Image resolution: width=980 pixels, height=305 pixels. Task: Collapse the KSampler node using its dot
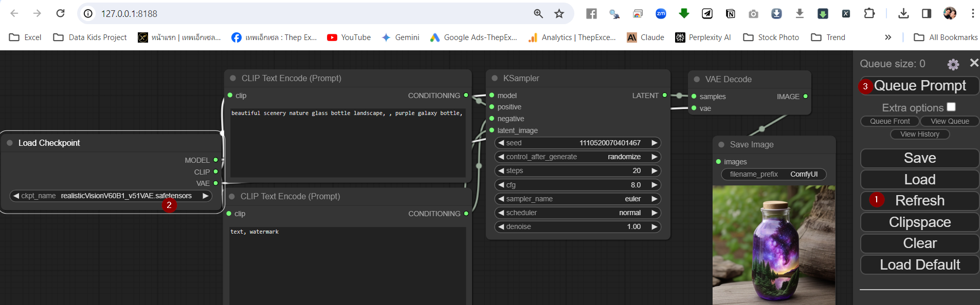[495, 78]
